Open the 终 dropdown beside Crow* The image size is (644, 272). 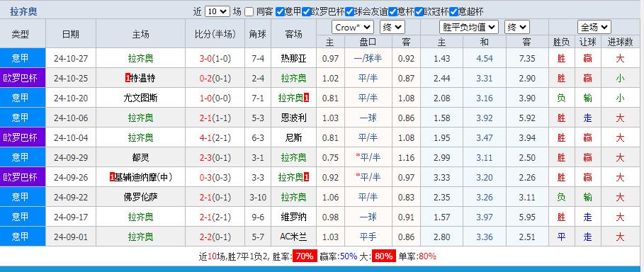(392, 28)
